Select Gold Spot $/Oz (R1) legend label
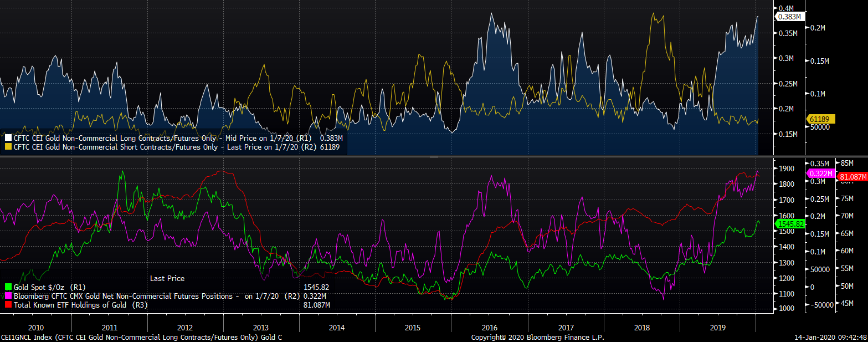 (x=51, y=287)
